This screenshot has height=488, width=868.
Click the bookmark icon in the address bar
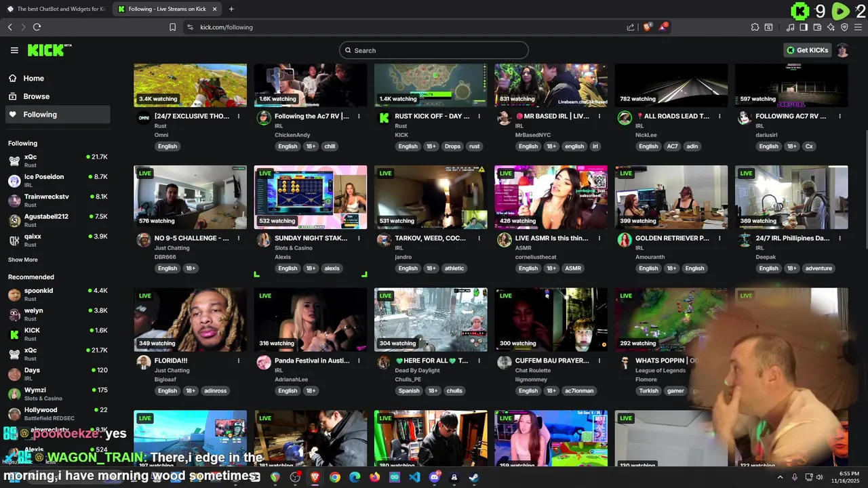click(x=172, y=27)
